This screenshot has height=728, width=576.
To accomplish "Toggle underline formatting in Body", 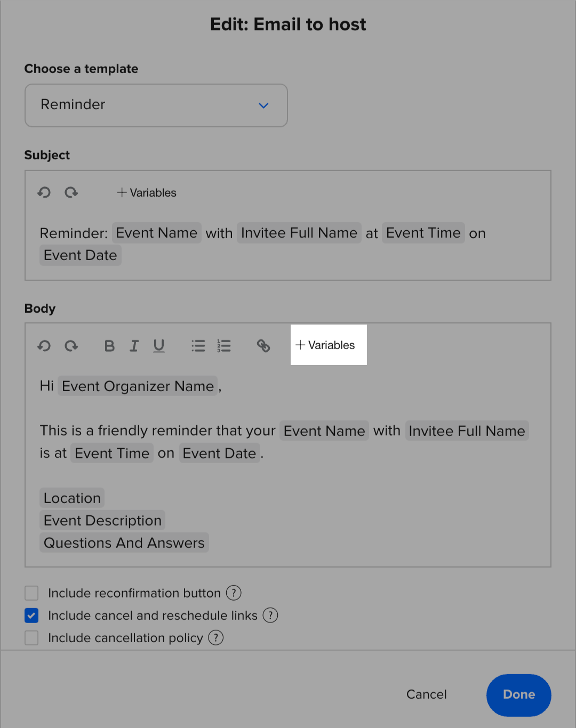I will click(159, 346).
